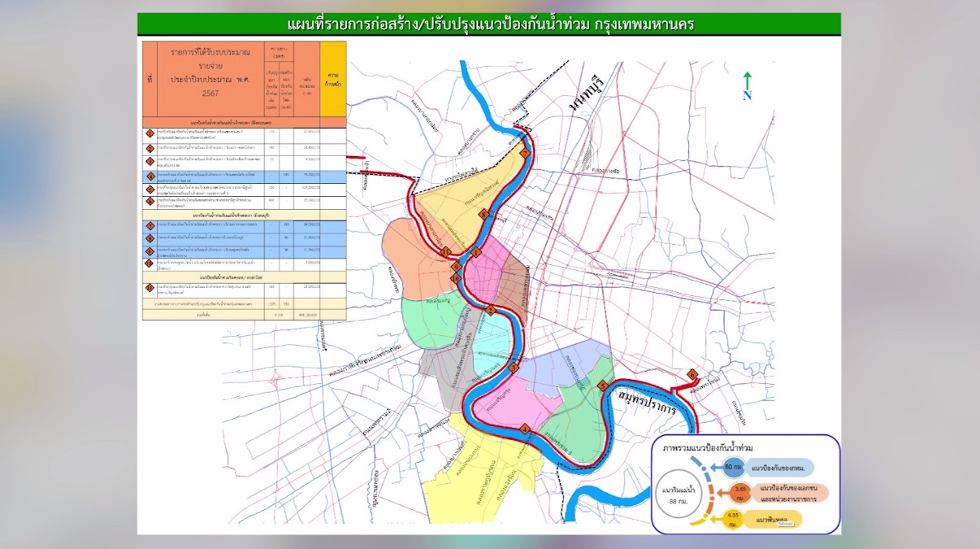Select map marker 8 on the river

click(483, 215)
